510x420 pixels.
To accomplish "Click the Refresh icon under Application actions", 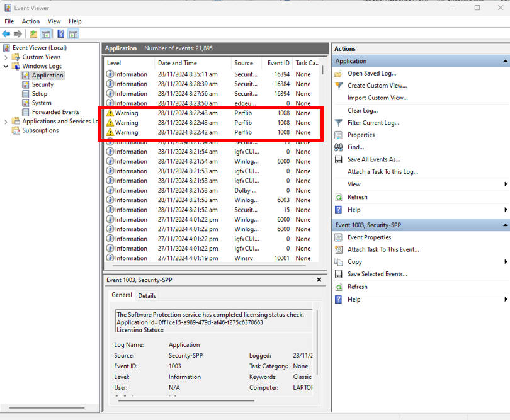I will coord(338,197).
